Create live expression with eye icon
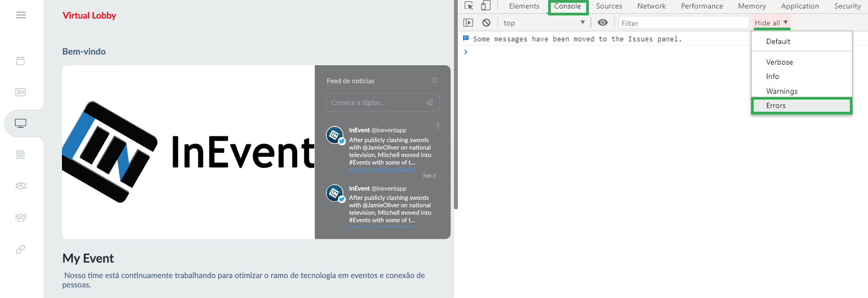The image size is (868, 298). coord(603,22)
